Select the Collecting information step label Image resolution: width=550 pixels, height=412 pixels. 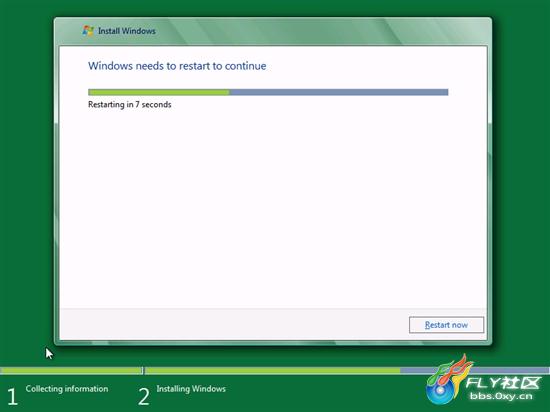pos(67,389)
